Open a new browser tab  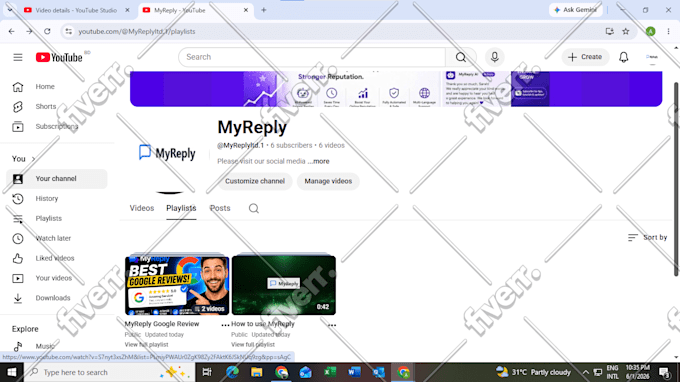(x=264, y=10)
